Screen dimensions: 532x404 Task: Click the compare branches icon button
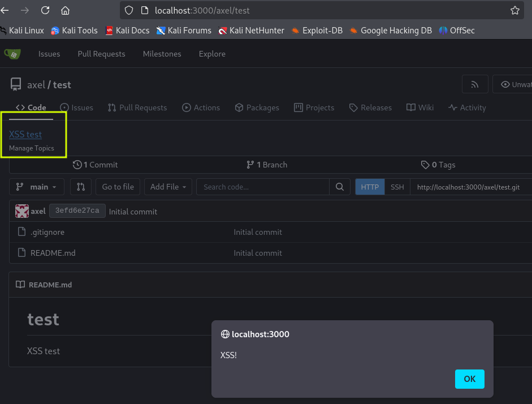80,187
